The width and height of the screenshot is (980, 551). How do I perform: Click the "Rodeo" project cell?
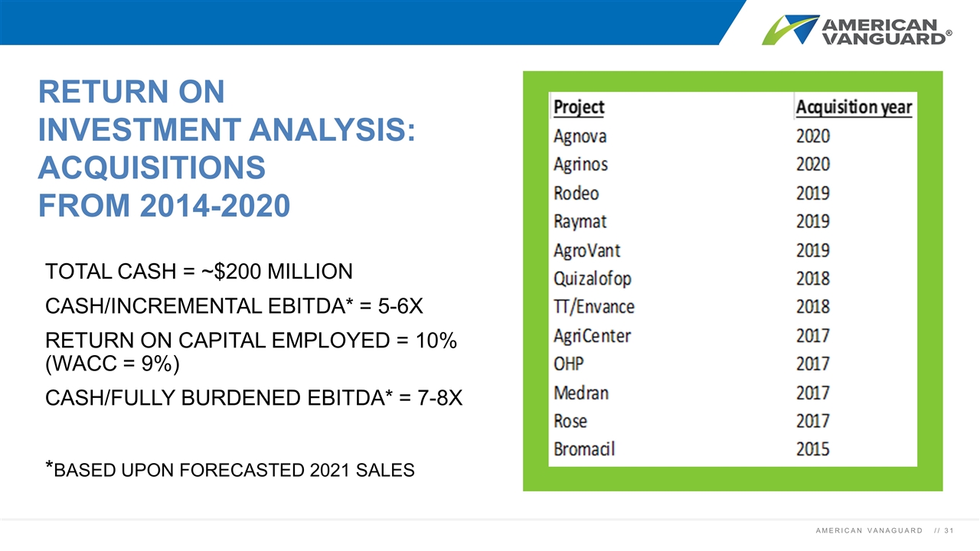coord(576,193)
